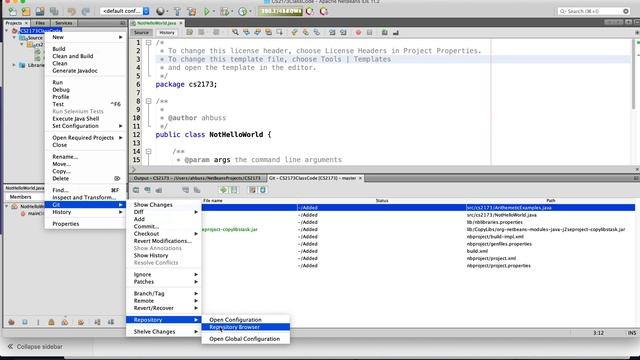Click the first filter icon in Navigator bottom bar
This screenshot has width=640, height=360.
click(11, 322)
